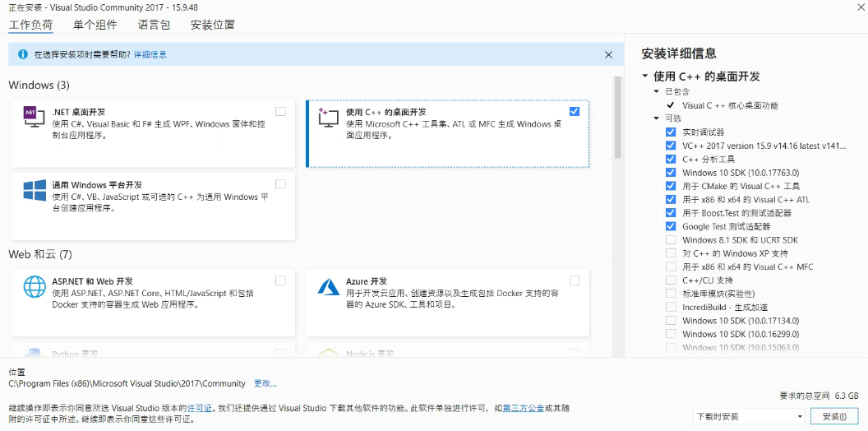
Task: Click the install path C:\Program Files (x86) text
Action: click(x=127, y=383)
